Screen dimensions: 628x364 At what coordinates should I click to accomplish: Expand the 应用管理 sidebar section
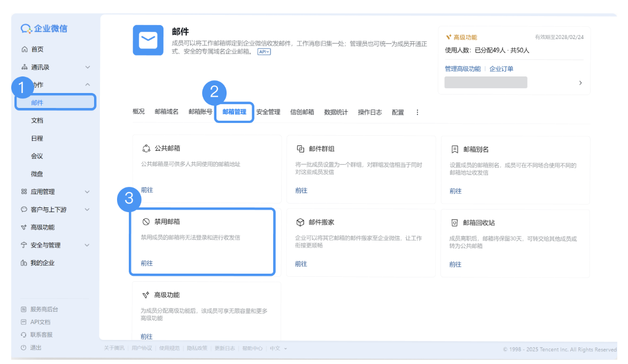click(87, 192)
